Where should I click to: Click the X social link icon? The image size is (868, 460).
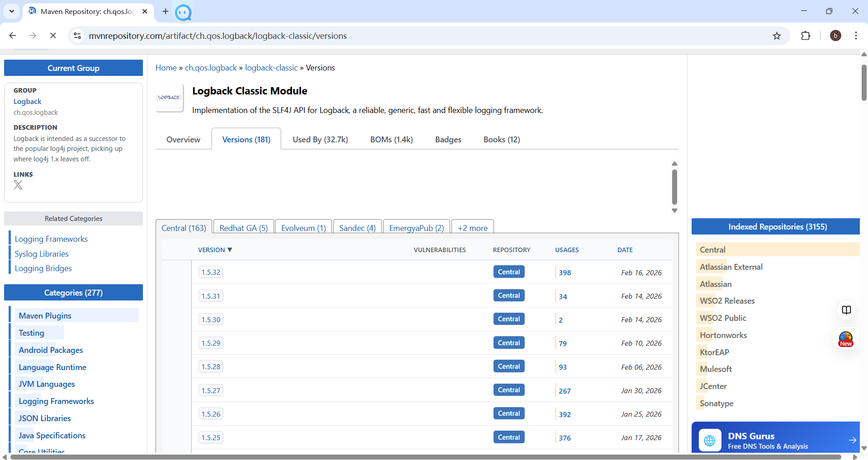tap(18, 185)
